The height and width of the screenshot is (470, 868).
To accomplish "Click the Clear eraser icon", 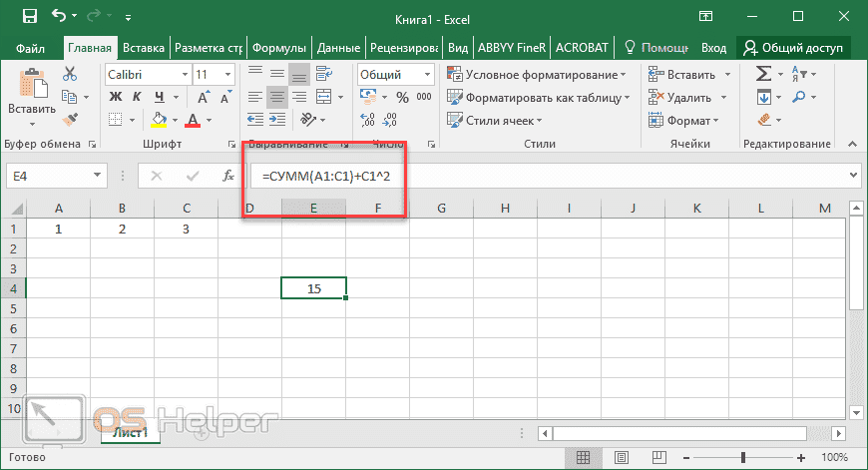I will [x=764, y=120].
